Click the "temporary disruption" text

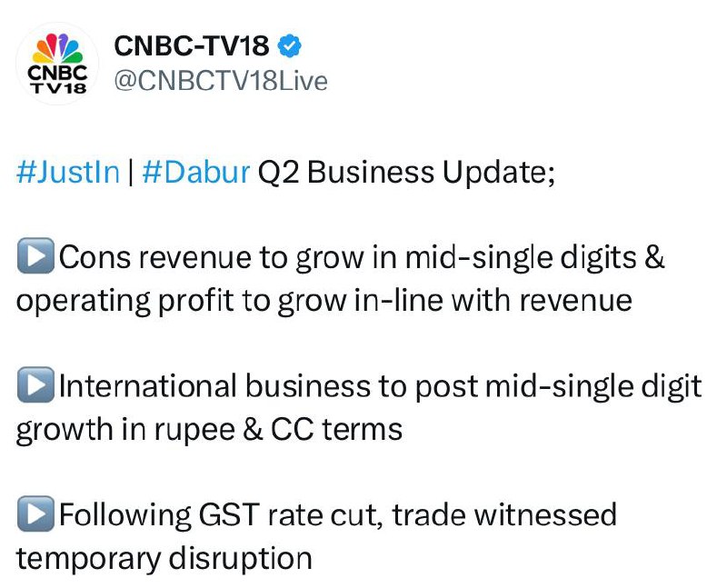pos(164,557)
